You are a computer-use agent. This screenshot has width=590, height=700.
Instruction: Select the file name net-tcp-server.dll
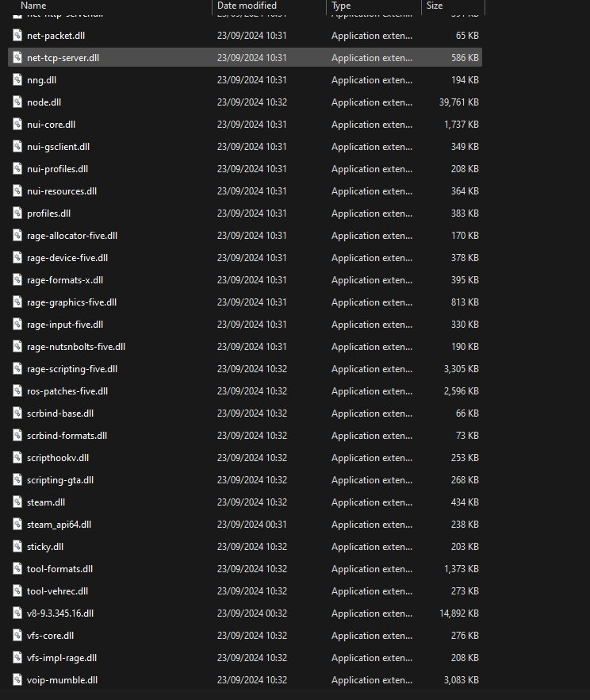(63, 58)
